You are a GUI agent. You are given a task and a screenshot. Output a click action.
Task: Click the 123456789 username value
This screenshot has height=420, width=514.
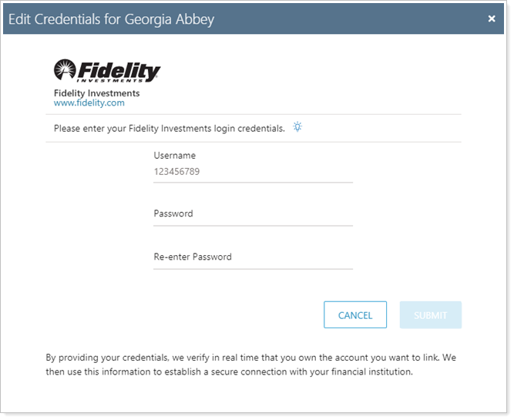(x=177, y=172)
